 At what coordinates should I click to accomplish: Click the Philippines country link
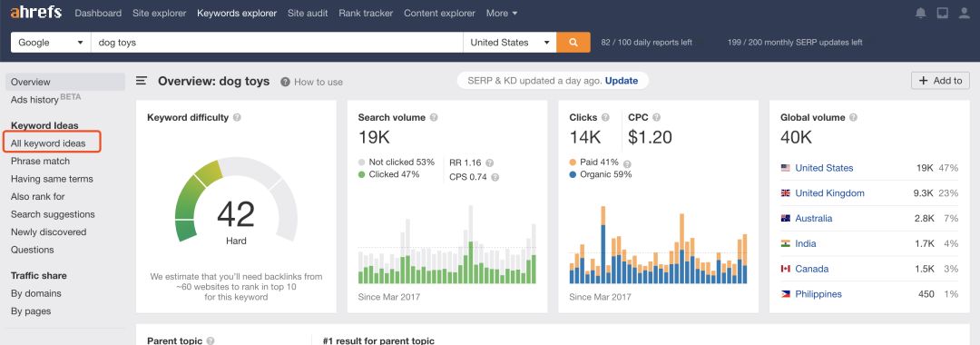tap(818, 294)
